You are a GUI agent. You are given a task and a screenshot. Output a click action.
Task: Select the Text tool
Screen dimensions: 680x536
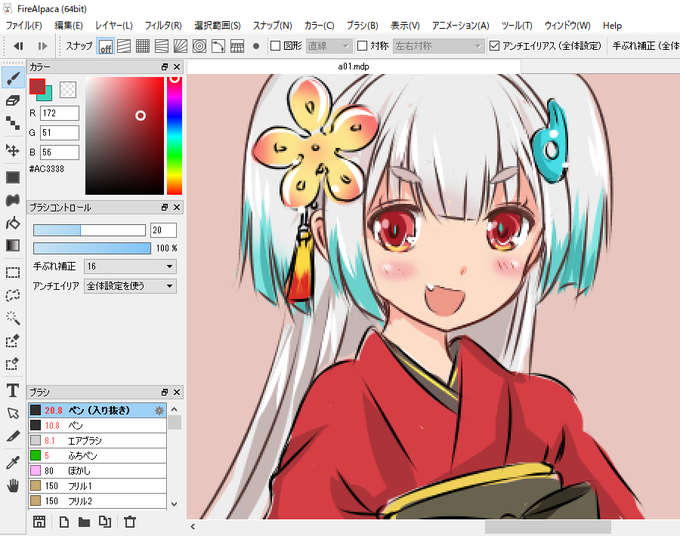click(x=13, y=390)
